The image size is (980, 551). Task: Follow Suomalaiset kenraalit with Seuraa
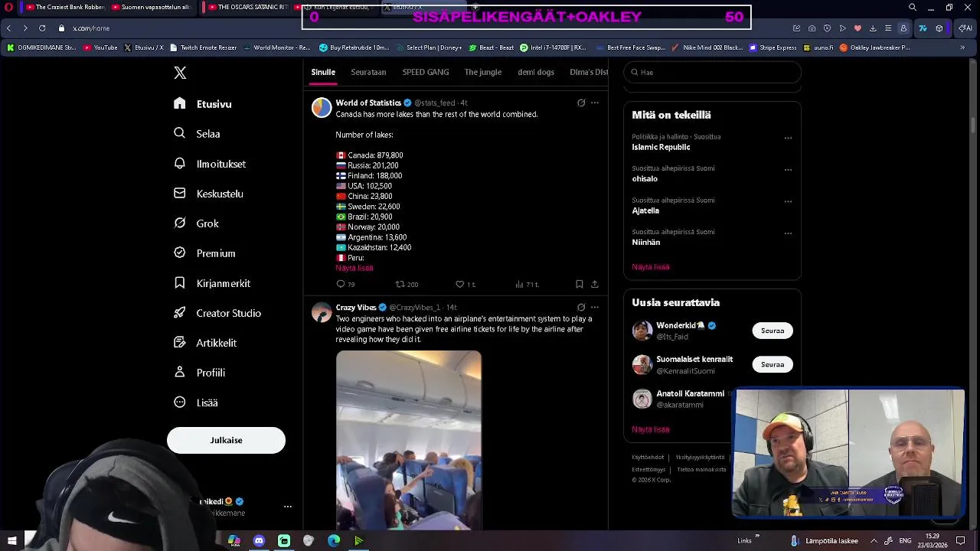tap(773, 364)
